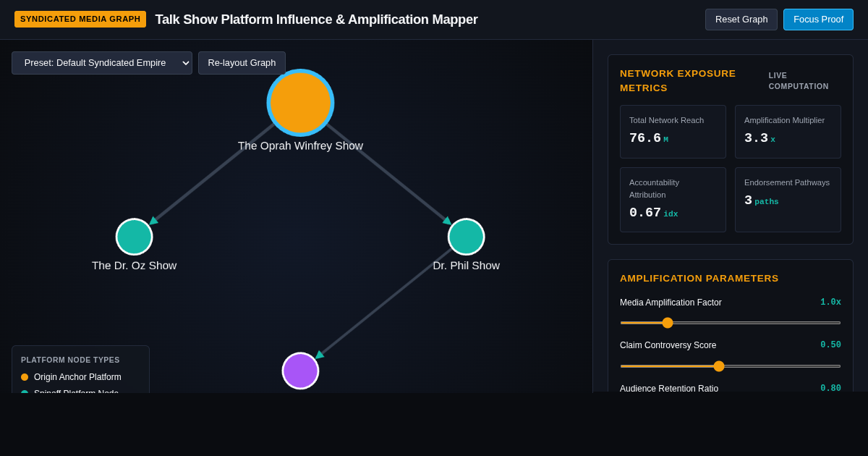The image size is (868, 456).
Task: Adjust the Media Amplification Factor slider
Action: 731,323
